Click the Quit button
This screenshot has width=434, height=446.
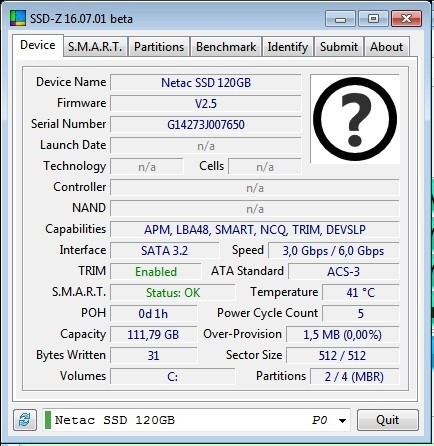point(388,420)
